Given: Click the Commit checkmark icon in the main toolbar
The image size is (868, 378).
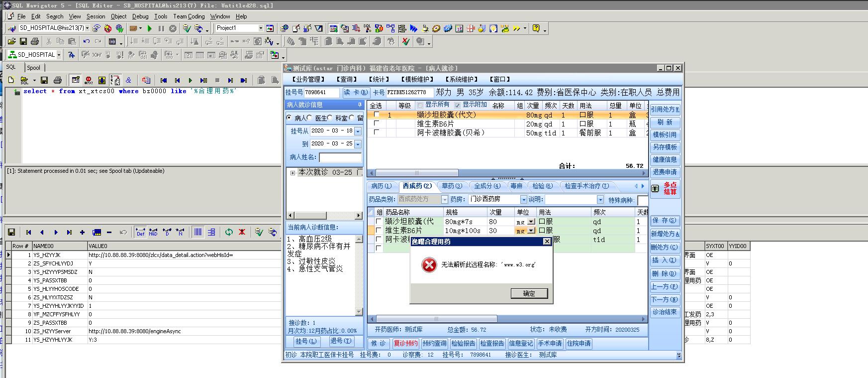Looking at the screenshot, I should pos(188,28).
